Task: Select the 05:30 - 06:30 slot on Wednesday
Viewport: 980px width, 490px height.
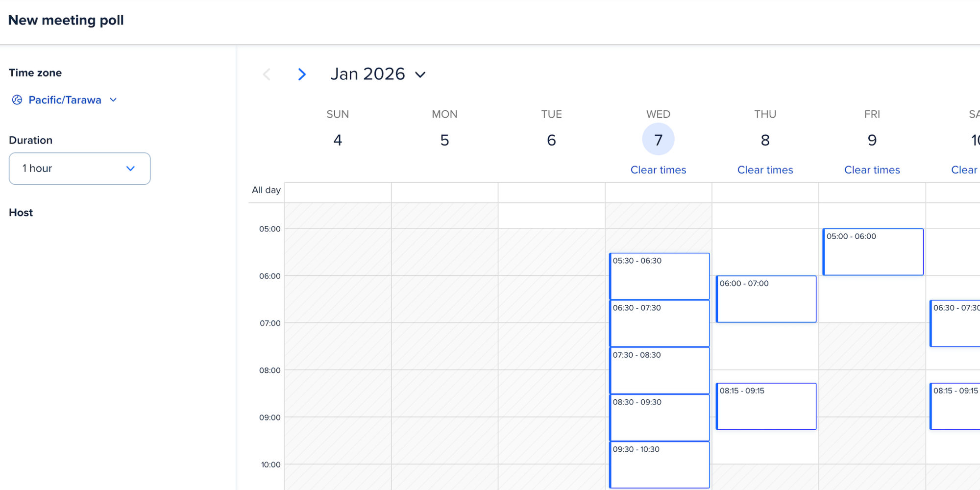Action: [x=660, y=275]
